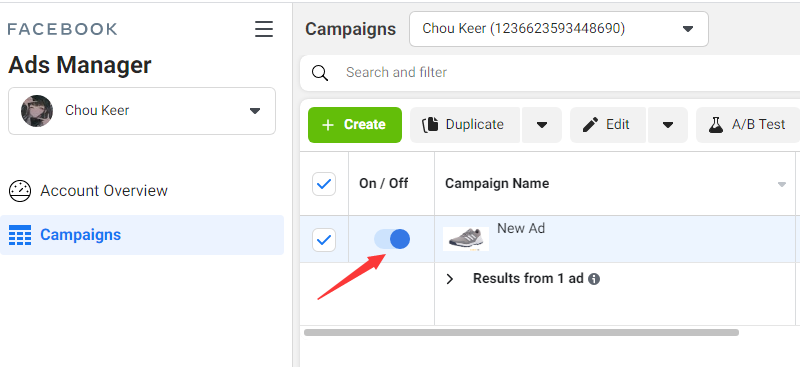The image size is (800, 367).
Task: Click the Duplicate button
Action: (x=465, y=125)
